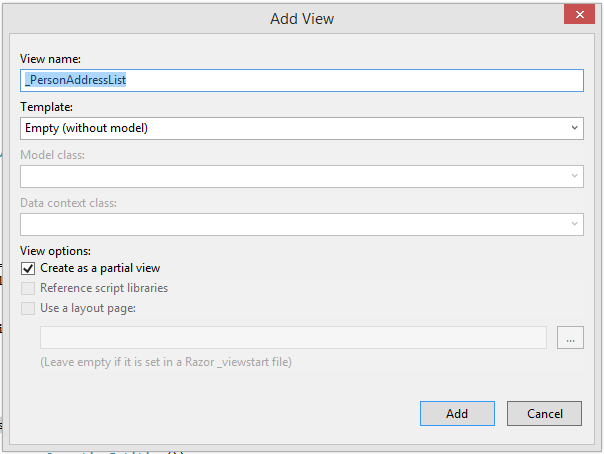Click the ellipsis browse button
This screenshot has width=604, height=454.
click(570, 338)
